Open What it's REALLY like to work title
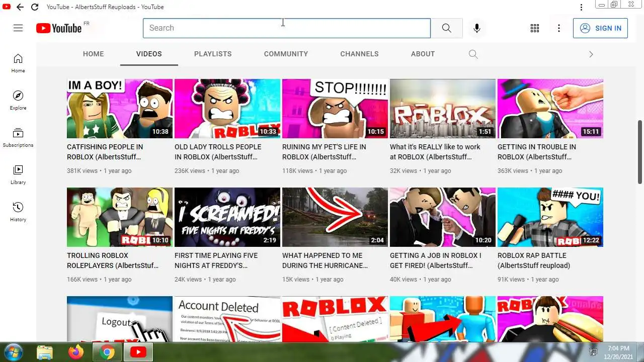The height and width of the screenshot is (362, 644). (x=435, y=152)
